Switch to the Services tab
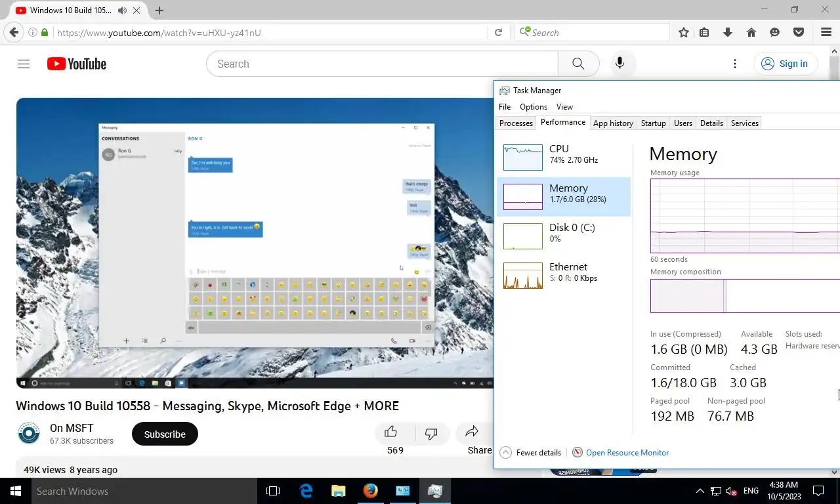 tap(745, 123)
